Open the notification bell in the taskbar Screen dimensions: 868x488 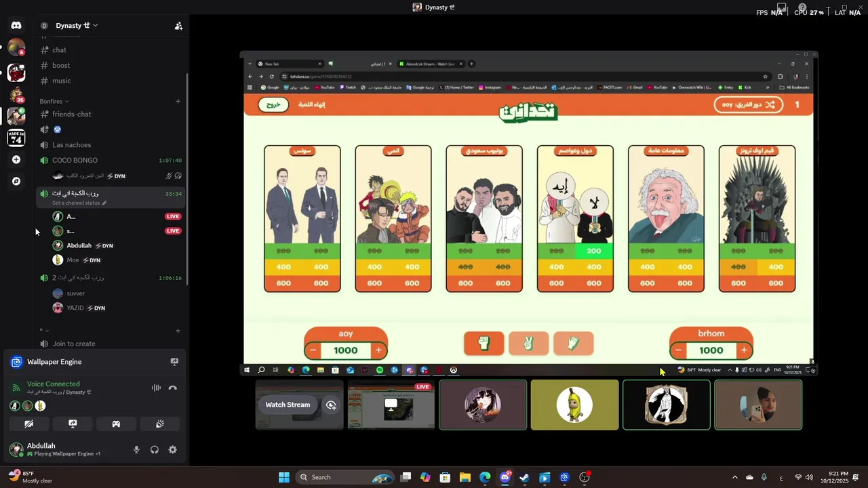[x=856, y=477]
